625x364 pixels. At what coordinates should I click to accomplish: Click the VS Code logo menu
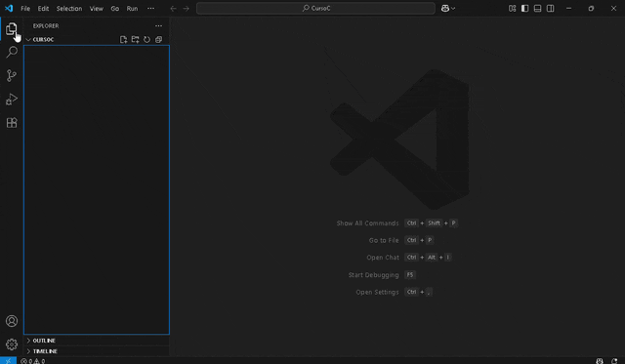(9, 9)
